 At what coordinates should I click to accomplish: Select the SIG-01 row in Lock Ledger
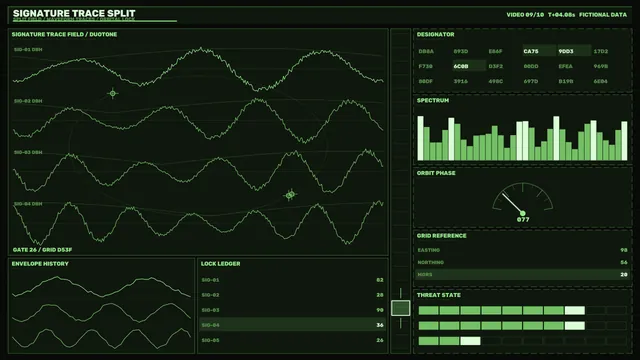[292, 280]
